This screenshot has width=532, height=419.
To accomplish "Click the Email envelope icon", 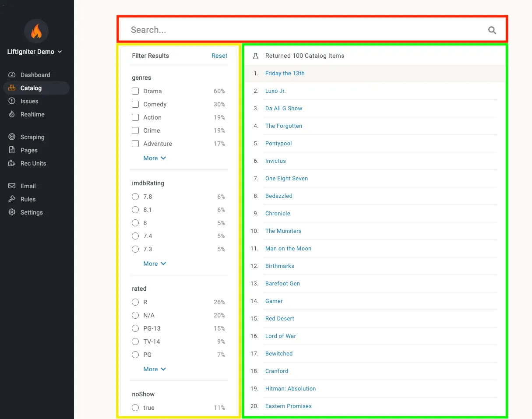I will (12, 186).
